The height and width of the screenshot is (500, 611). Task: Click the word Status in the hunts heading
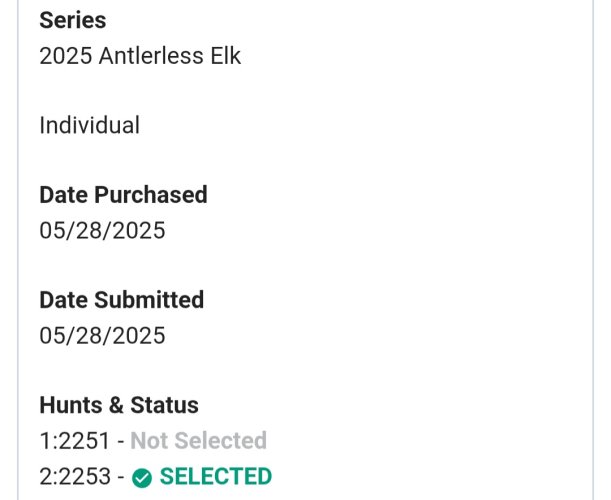(164, 405)
